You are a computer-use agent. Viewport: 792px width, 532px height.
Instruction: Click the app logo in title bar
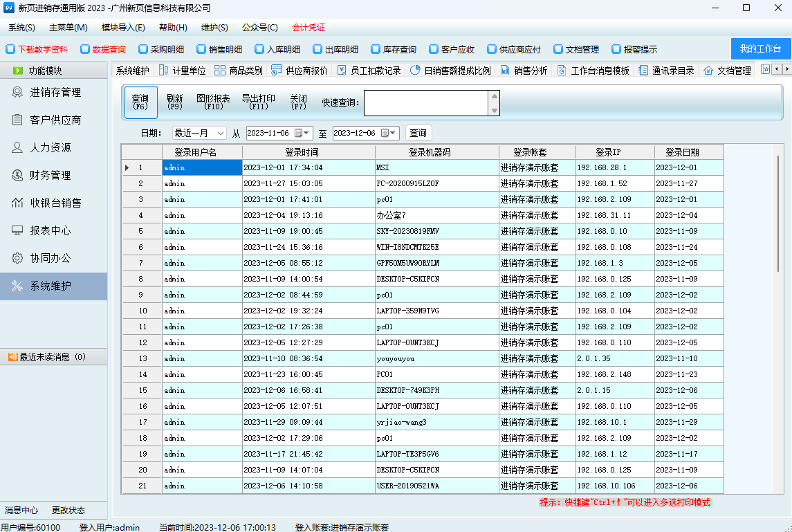point(8,8)
